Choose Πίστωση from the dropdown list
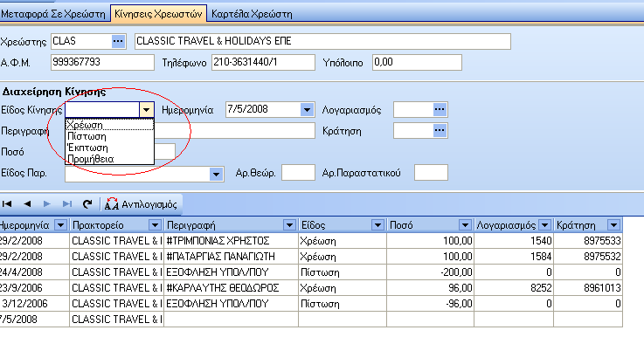644x337 pixels. pyautogui.click(x=109, y=136)
